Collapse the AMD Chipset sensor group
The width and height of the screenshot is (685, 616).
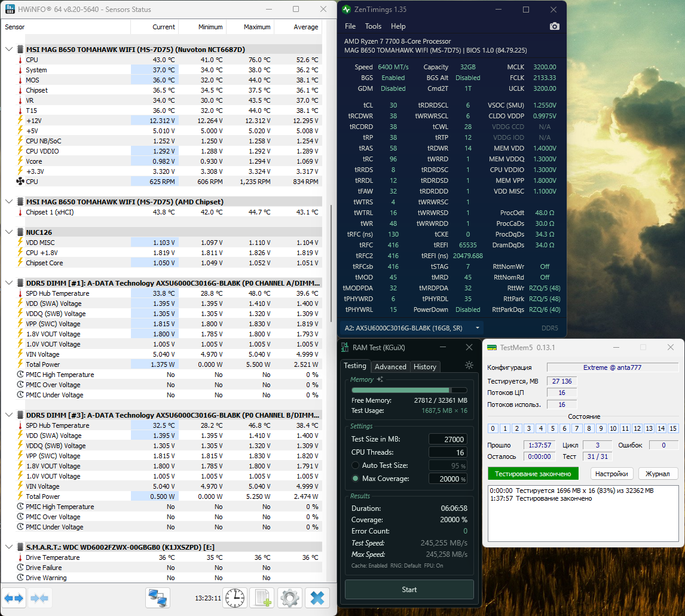point(9,202)
